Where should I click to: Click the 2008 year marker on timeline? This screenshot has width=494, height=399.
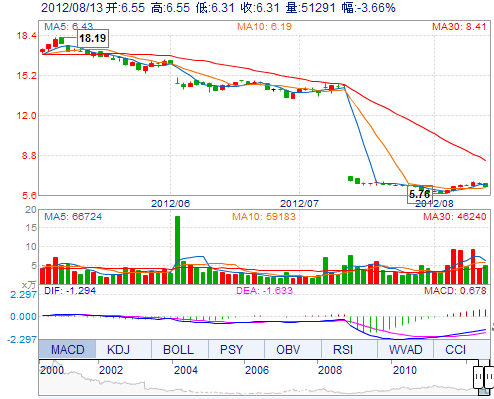[330, 370]
